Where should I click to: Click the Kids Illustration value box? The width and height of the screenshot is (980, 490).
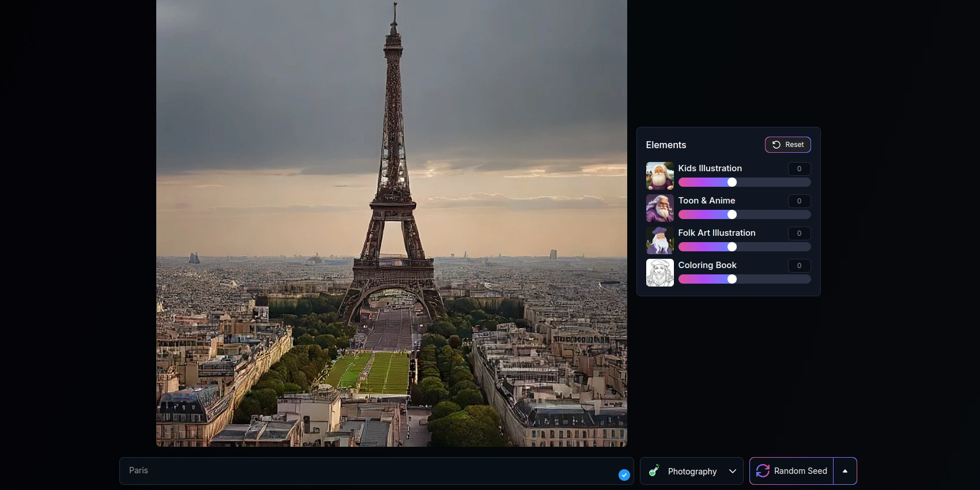[799, 169]
